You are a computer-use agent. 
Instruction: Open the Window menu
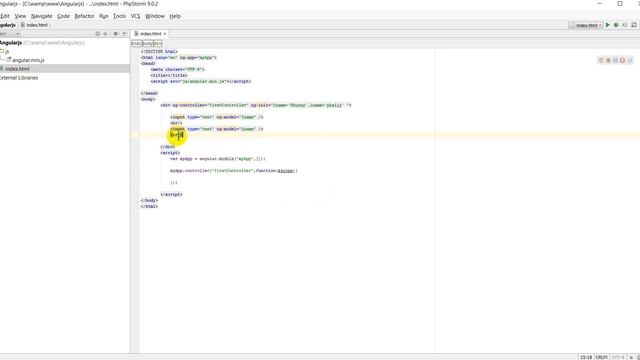pyautogui.click(x=155, y=16)
